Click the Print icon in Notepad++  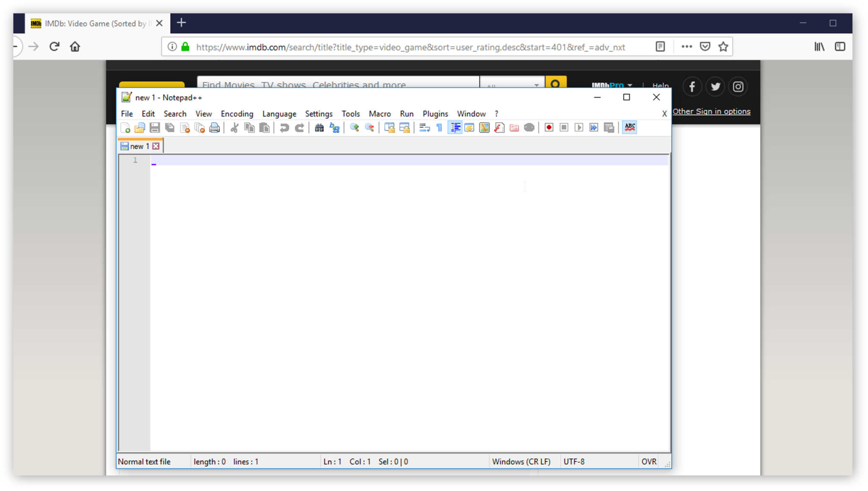(x=215, y=128)
